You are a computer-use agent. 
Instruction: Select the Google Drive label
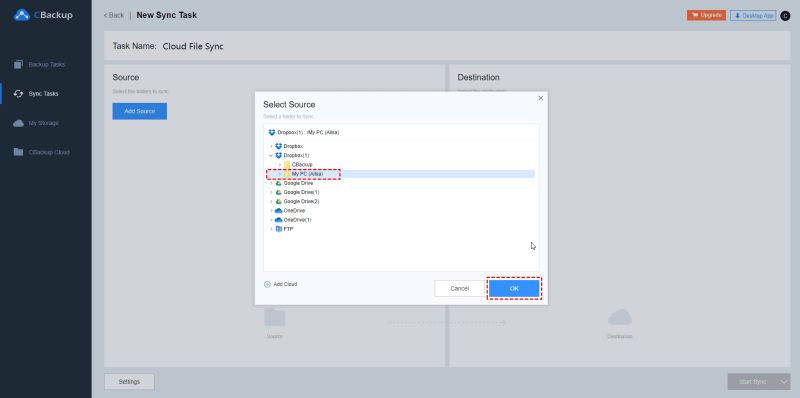(x=298, y=183)
